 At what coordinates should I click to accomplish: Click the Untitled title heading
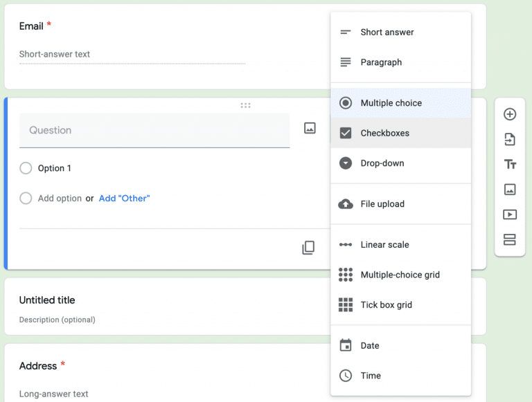[x=47, y=300]
